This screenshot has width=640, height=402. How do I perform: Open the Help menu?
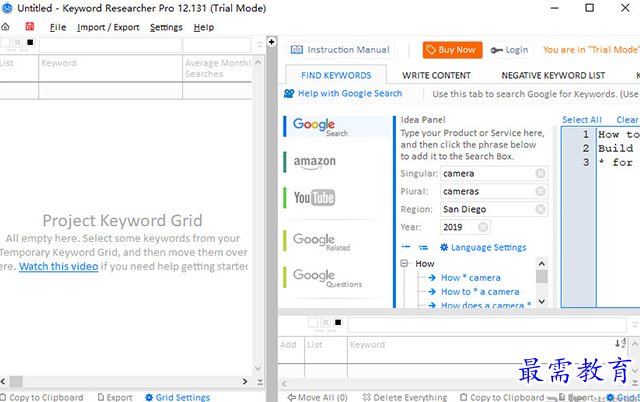pos(203,27)
